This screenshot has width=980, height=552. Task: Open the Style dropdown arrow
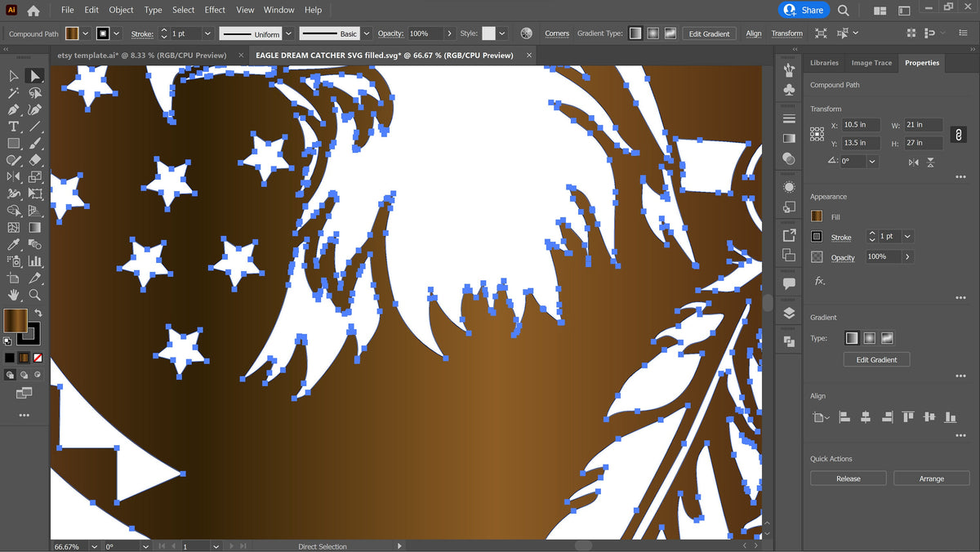(501, 33)
